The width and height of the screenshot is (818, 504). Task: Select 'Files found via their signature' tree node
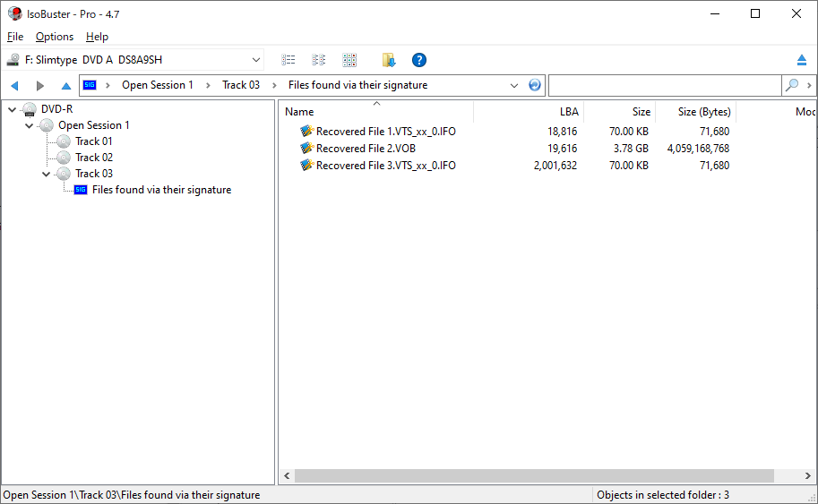click(162, 190)
